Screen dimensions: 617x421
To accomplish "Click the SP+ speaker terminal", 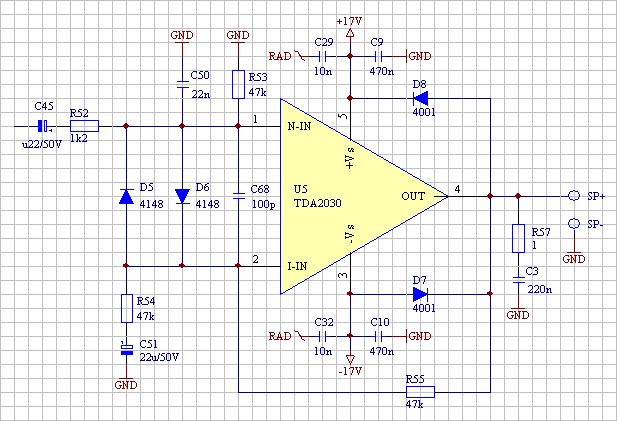I will click(574, 196).
